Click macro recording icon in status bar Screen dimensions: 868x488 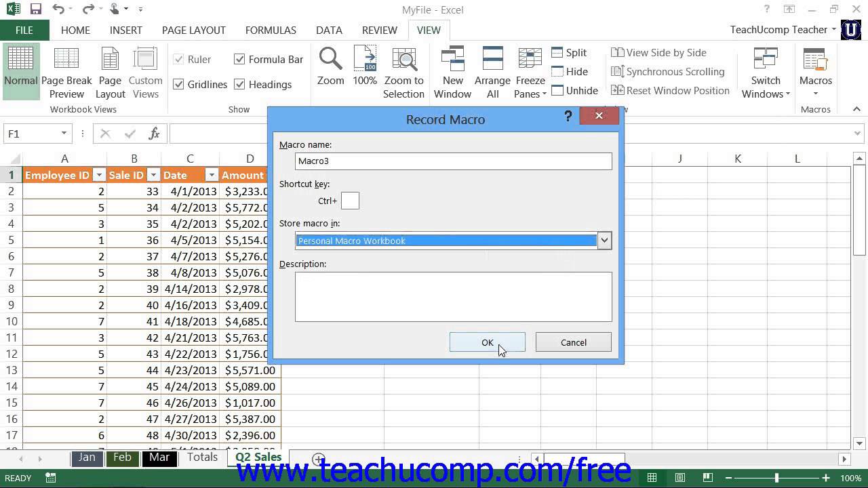[x=51, y=478]
